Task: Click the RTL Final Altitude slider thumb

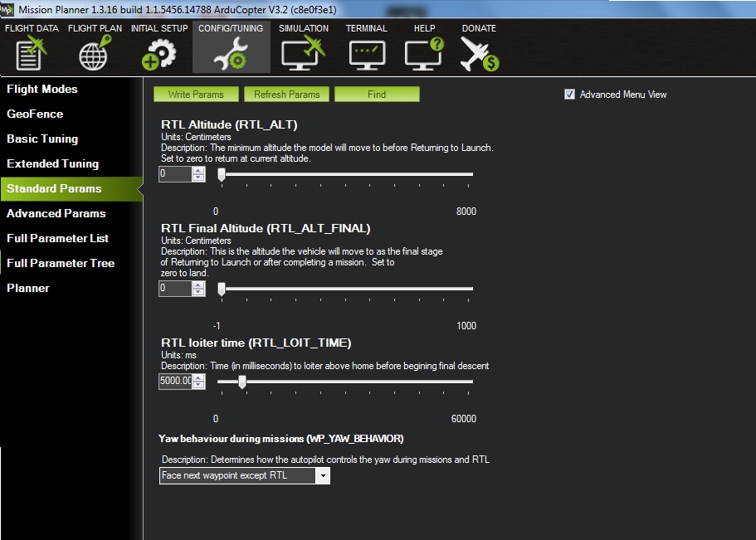Action: (222, 289)
